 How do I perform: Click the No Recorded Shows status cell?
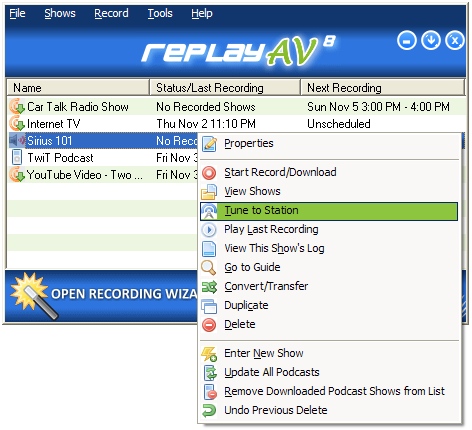point(206,107)
